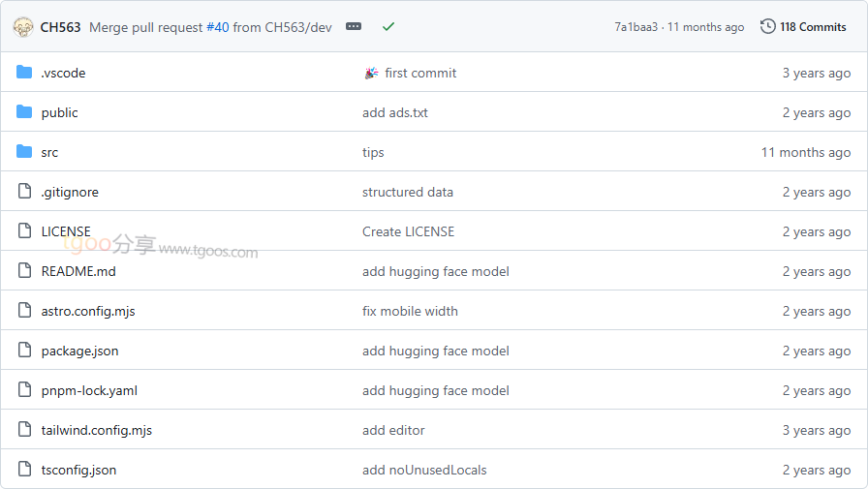Open commit hash 7a1baa3

tap(635, 27)
